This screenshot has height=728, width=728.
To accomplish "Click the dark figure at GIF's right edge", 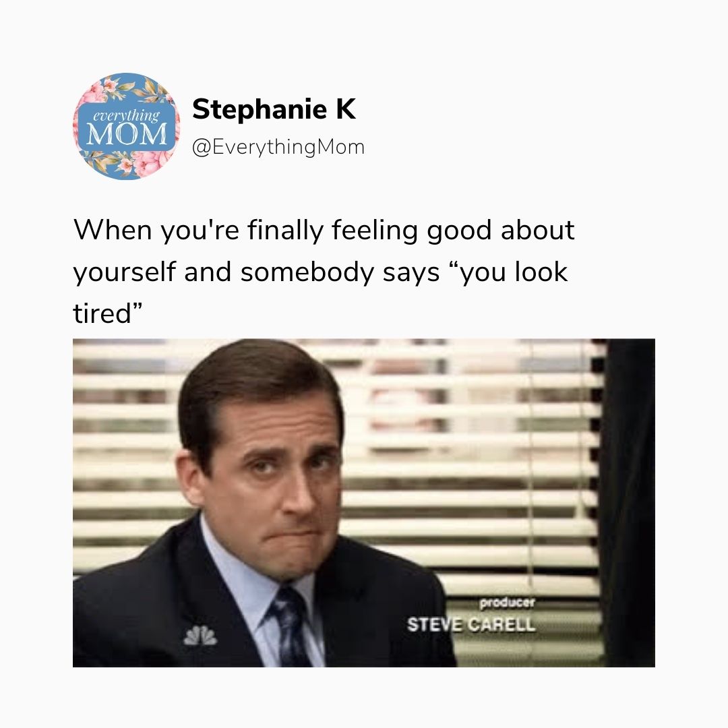I will click(628, 503).
